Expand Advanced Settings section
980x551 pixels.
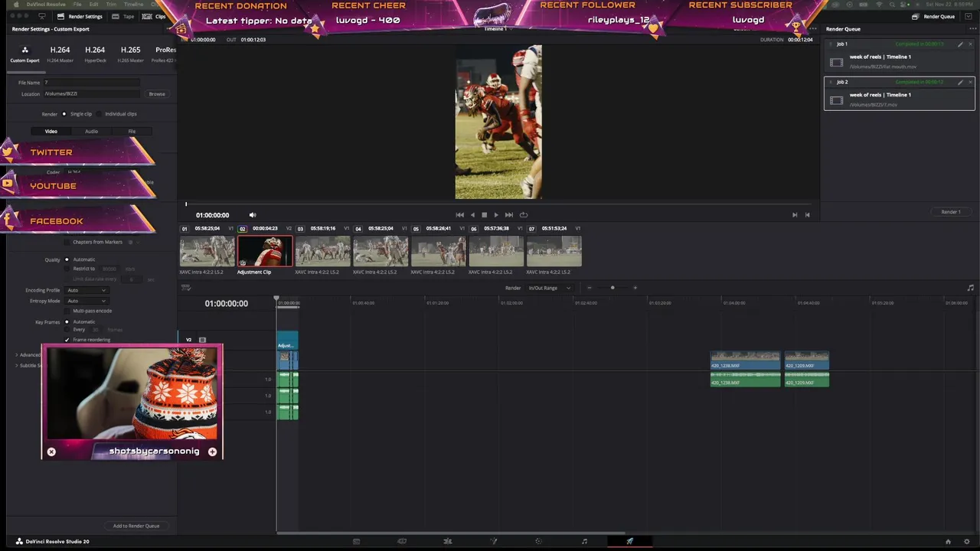(x=17, y=355)
